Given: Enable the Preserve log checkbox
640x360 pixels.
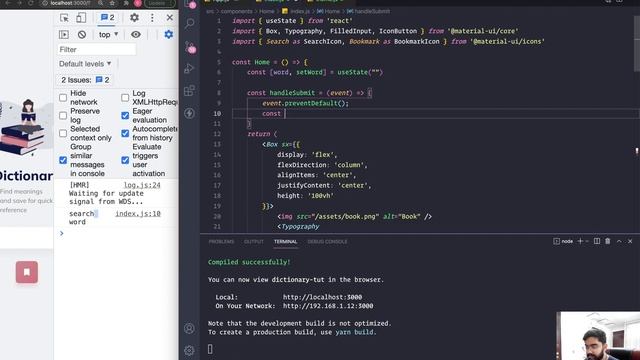Looking at the screenshot, I should click(x=63, y=116).
